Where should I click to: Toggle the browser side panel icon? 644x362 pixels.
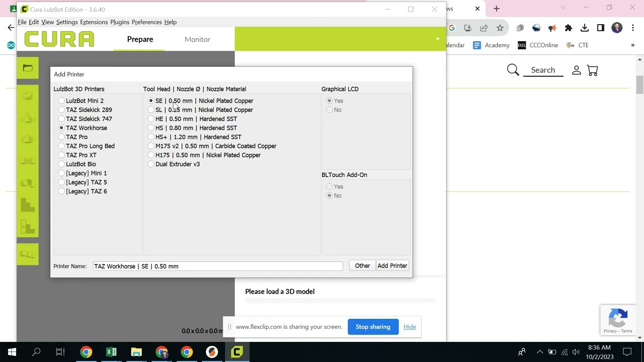coord(601,28)
